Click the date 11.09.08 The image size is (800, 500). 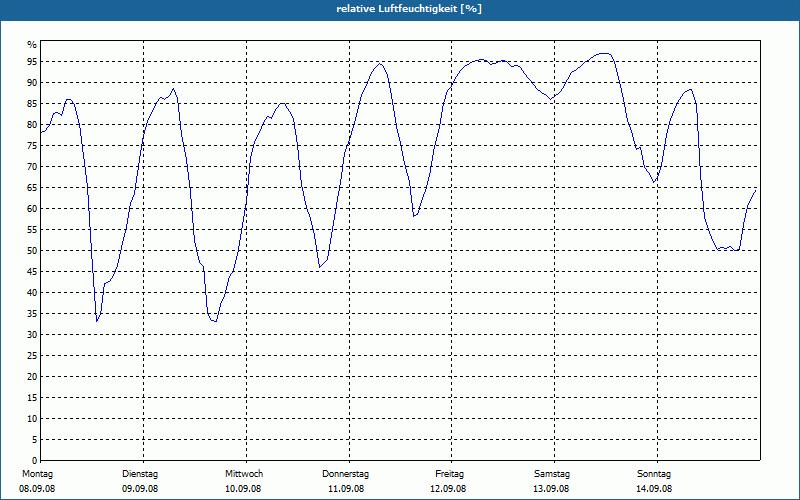(346, 489)
